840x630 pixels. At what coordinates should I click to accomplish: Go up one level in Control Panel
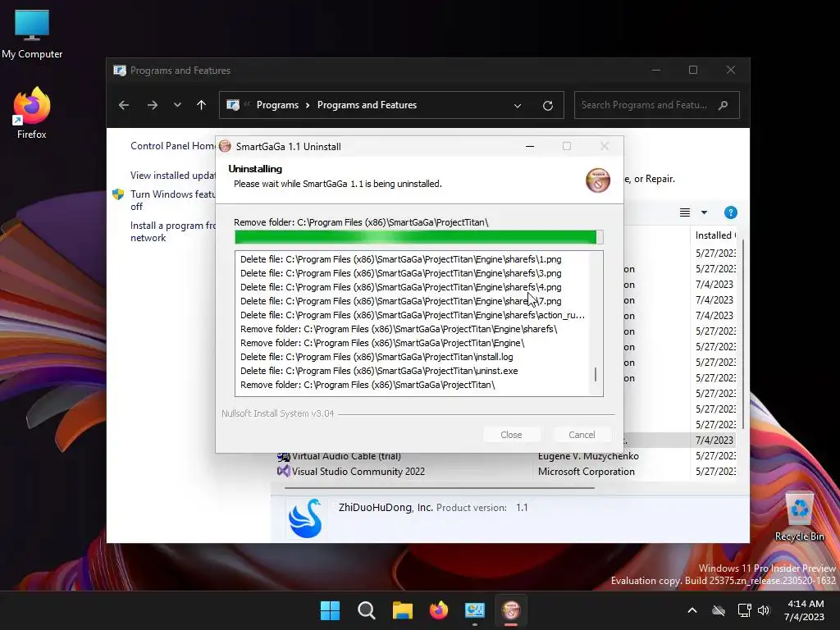coord(202,105)
